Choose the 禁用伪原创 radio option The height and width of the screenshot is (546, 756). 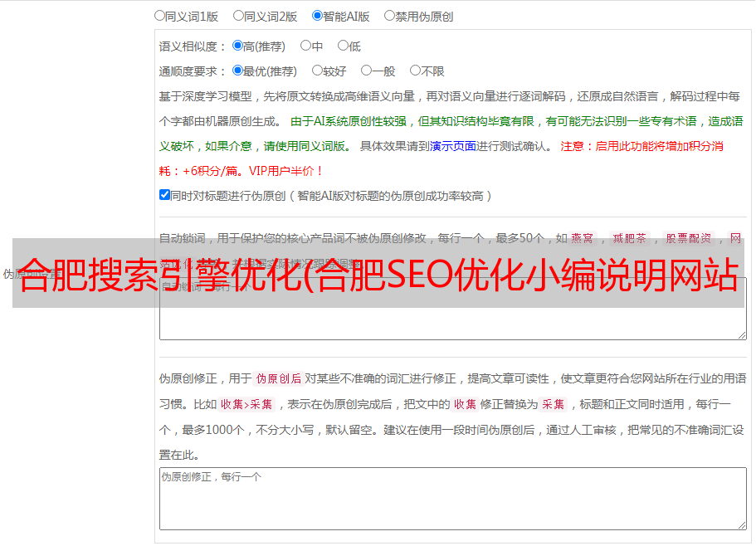click(389, 16)
